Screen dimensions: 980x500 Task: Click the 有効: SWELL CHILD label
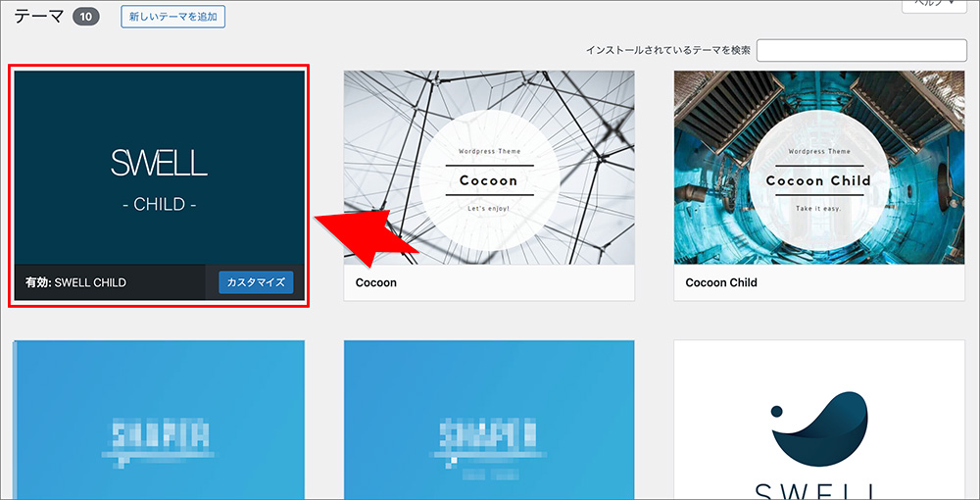click(75, 282)
